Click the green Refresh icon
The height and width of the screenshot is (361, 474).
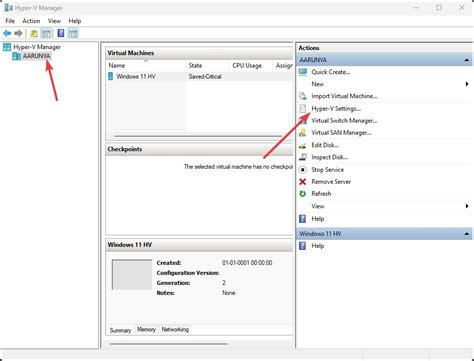(x=303, y=194)
